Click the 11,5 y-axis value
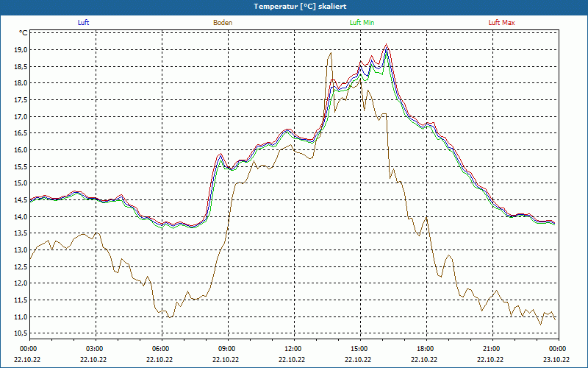 pos(21,300)
